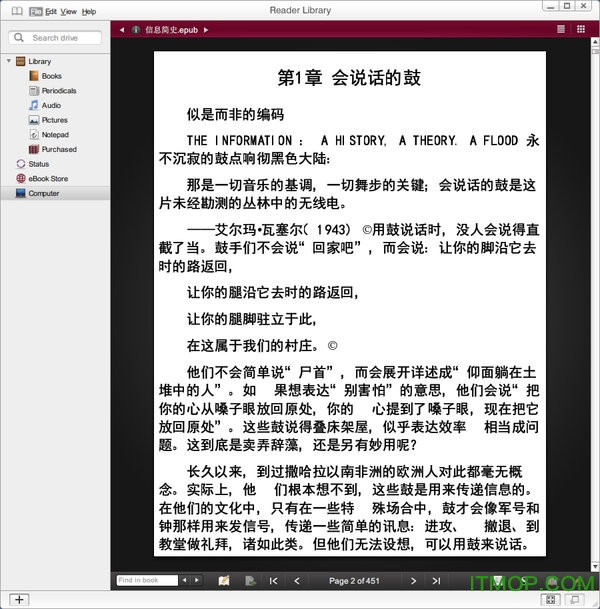Jump to last page
This screenshot has height=609, width=600.
(437, 581)
